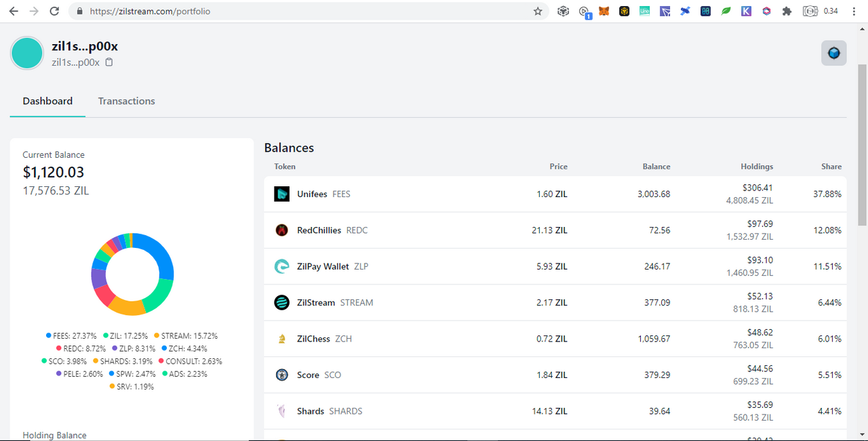Click the Unifees share value 37.88%

(x=827, y=194)
